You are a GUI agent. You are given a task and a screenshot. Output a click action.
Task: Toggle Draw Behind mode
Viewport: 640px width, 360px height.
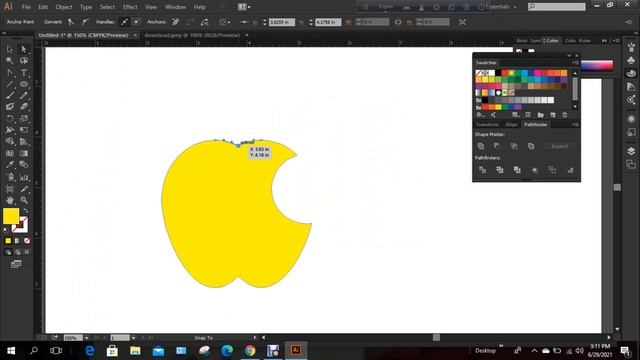(17, 252)
